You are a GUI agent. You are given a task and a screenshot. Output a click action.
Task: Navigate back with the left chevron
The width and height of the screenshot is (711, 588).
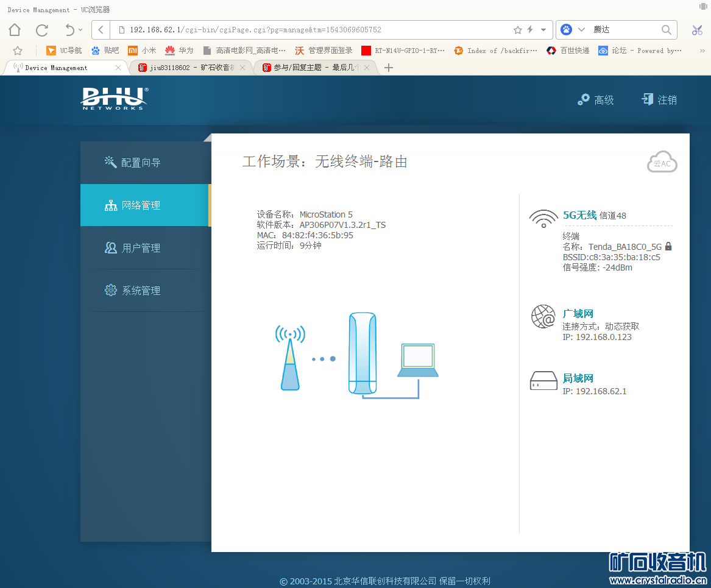point(101,30)
